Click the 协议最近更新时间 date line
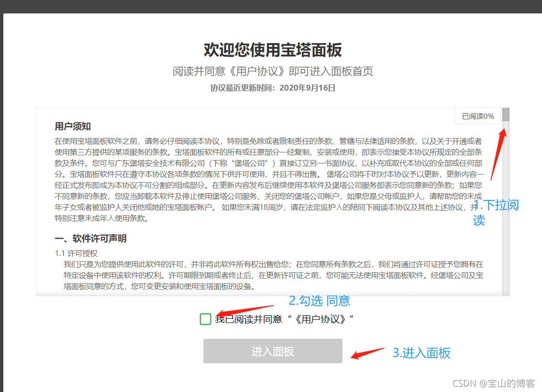Viewport: 542px width, 392px height. tap(272, 88)
